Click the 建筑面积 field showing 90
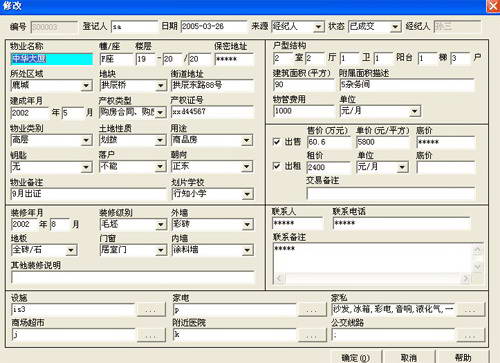 tap(303, 85)
